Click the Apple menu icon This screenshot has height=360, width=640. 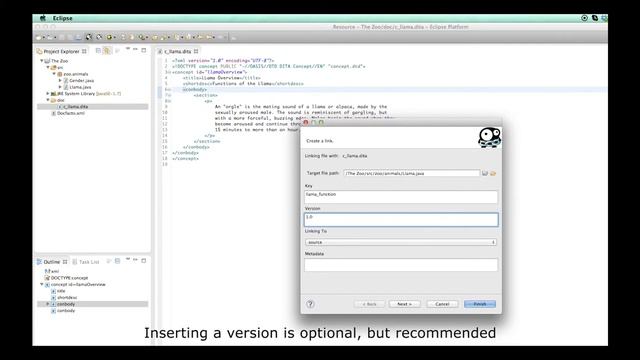[43, 18]
